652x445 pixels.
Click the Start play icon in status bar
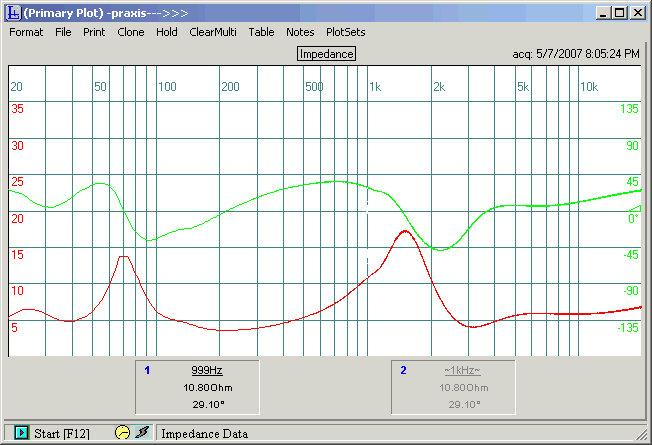pyautogui.click(x=22, y=433)
